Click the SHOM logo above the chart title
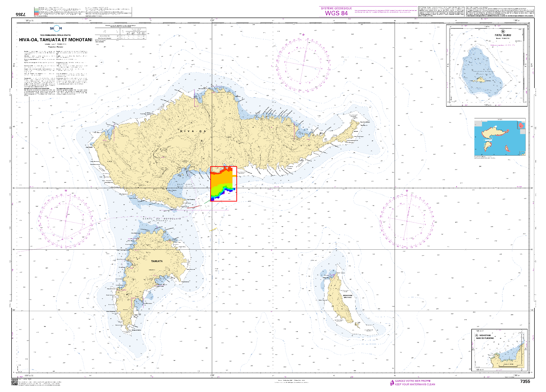This screenshot has height=392, width=546. coord(56,28)
